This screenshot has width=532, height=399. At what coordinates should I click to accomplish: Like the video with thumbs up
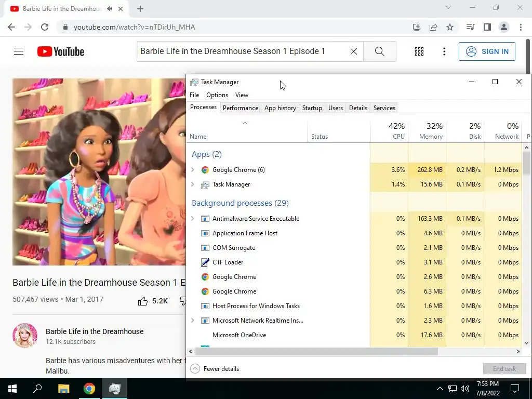pyautogui.click(x=143, y=301)
